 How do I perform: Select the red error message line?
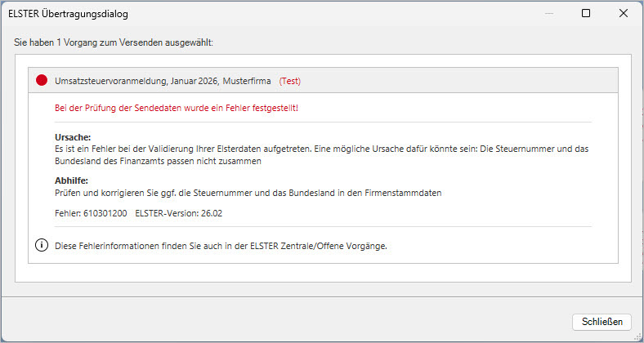click(176, 108)
